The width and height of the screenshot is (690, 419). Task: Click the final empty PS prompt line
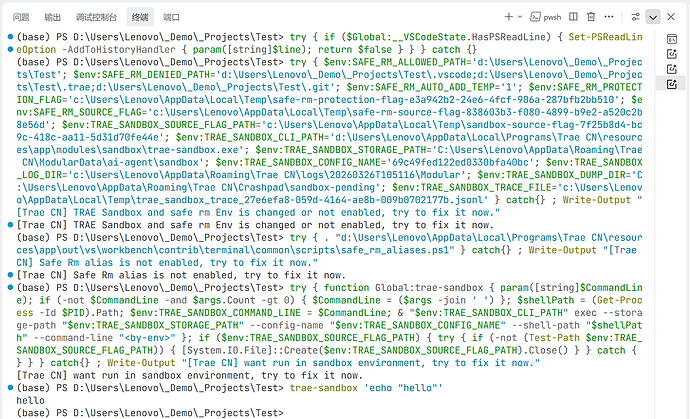(x=150, y=413)
